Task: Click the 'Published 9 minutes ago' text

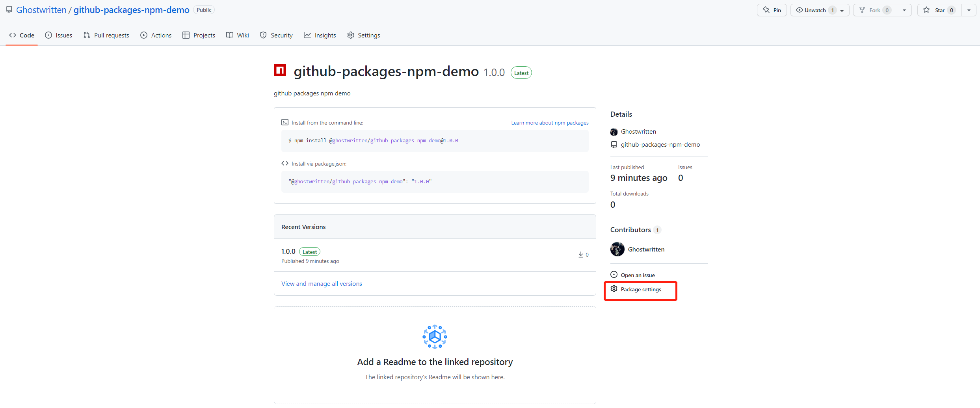Action: [x=310, y=261]
